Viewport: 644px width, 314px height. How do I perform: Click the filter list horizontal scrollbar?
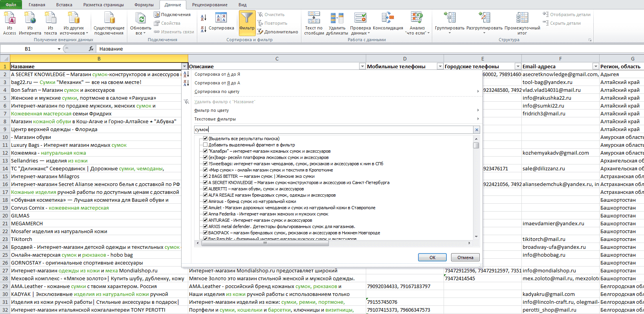tap(265, 243)
